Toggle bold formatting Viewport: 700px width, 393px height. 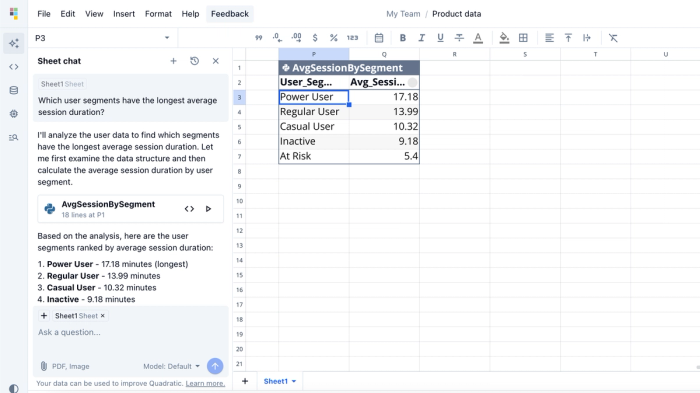click(x=403, y=38)
